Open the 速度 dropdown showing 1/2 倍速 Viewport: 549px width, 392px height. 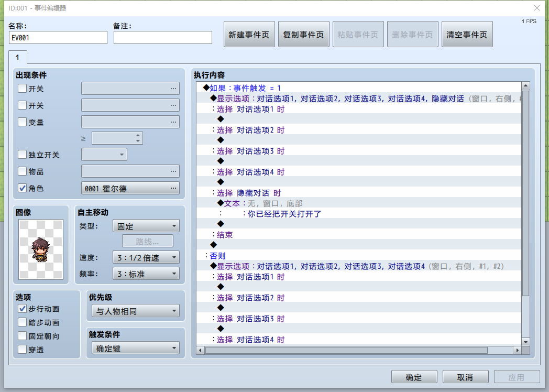[x=146, y=257]
